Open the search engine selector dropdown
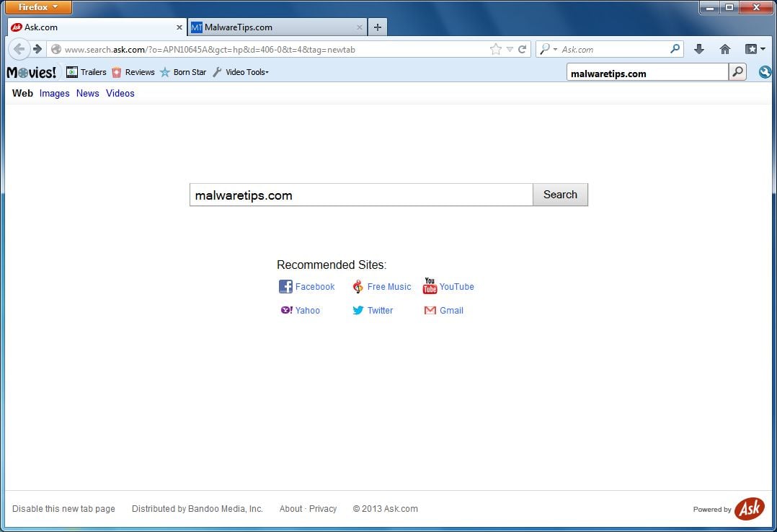 [x=548, y=49]
